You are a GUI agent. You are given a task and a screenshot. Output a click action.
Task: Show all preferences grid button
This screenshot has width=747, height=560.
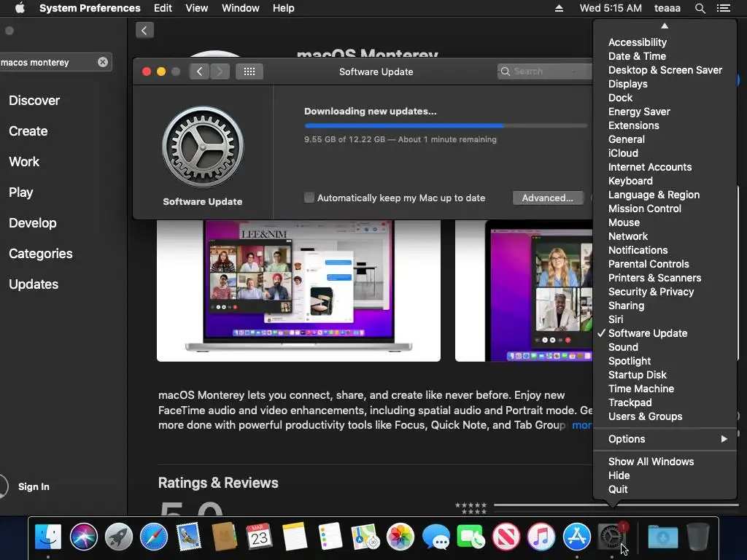pos(249,71)
